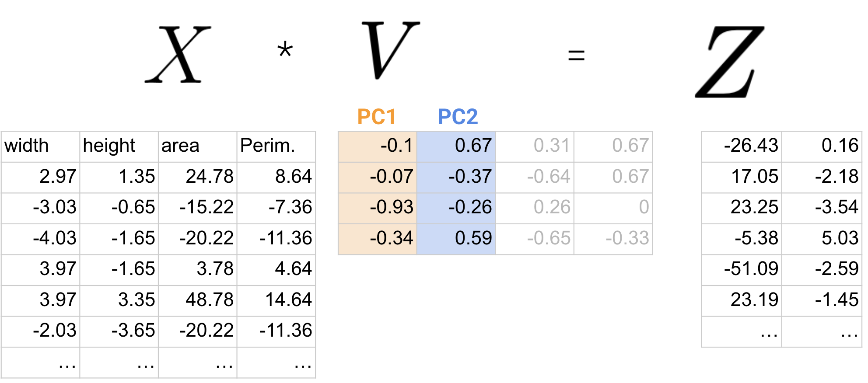Select the Z cell showing -51.09
Screen dimensions: 868x383
[742, 270]
